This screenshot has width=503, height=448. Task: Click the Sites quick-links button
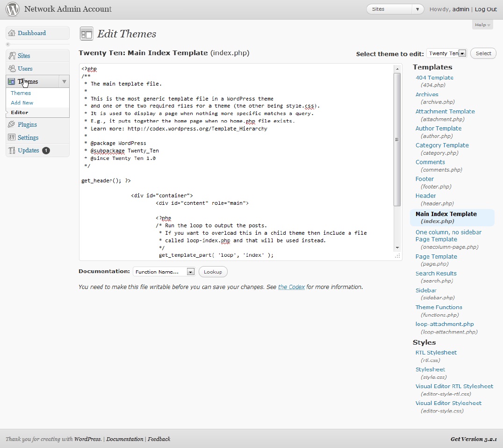[389, 9]
